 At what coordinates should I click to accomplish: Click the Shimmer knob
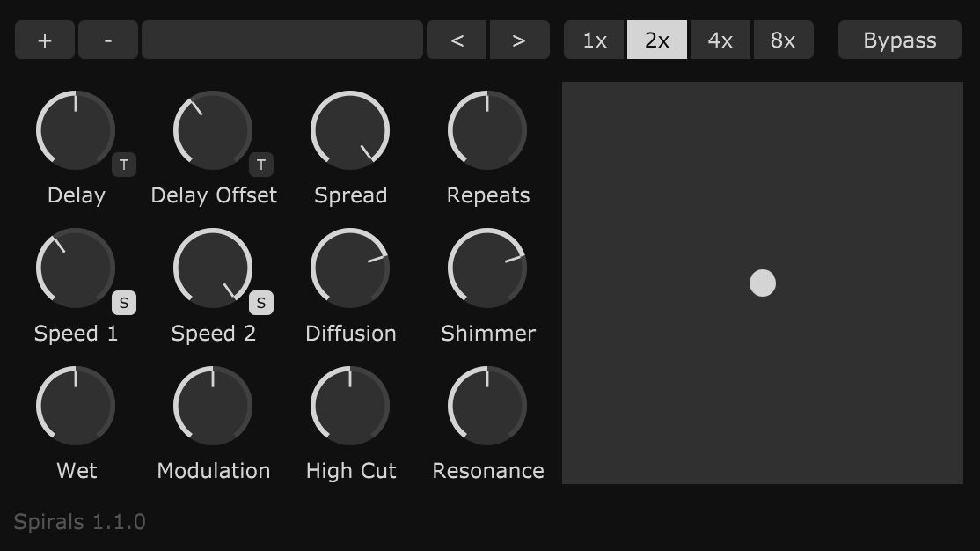(x=487, y=268)
